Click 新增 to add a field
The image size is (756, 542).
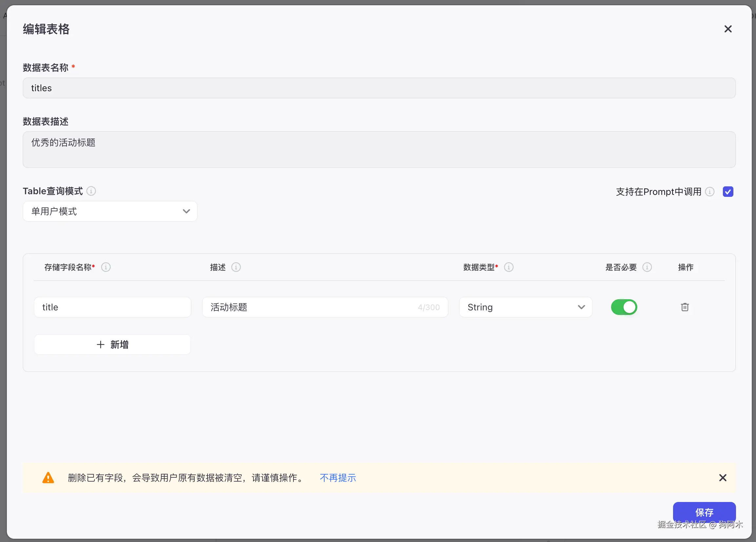[112, 344]
